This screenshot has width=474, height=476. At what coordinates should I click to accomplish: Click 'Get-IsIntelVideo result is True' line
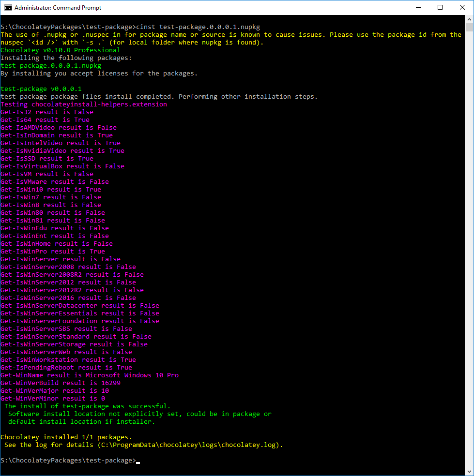click(x=61, y=143)
